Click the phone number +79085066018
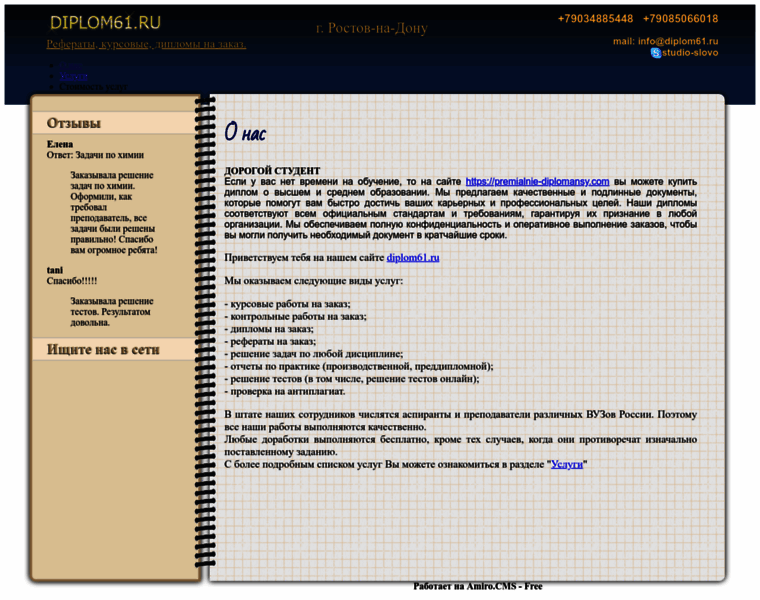The width and height of the screenshot is (760, 600). pos(681,19)
